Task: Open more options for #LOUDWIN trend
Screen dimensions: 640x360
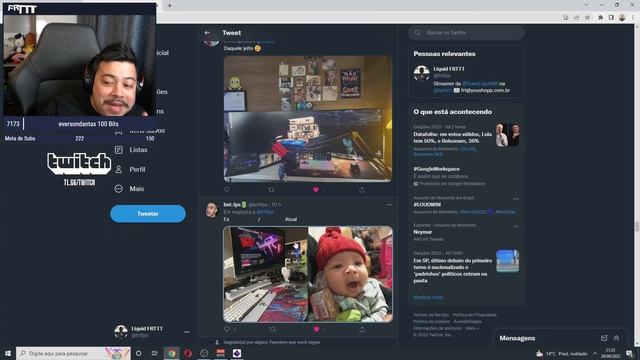Action: tap(516, 199)
